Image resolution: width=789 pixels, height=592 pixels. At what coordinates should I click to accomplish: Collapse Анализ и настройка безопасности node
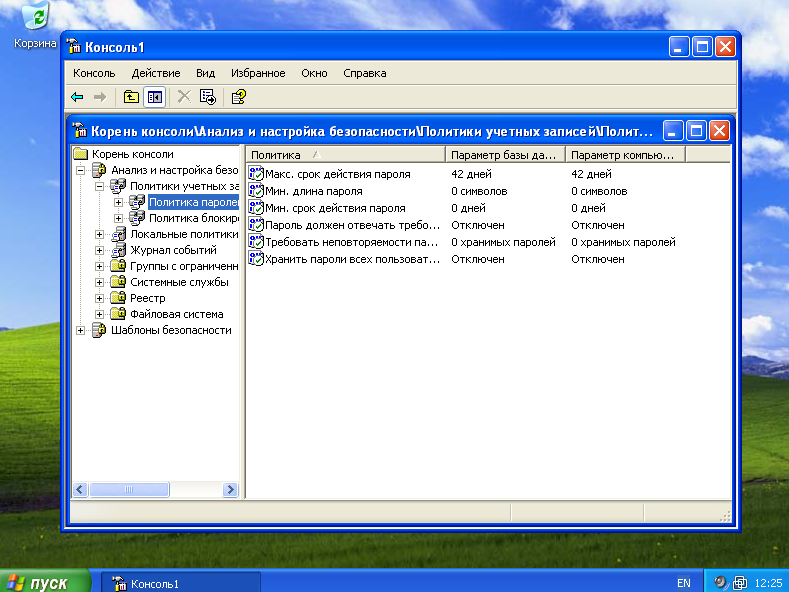pos(81,171)
